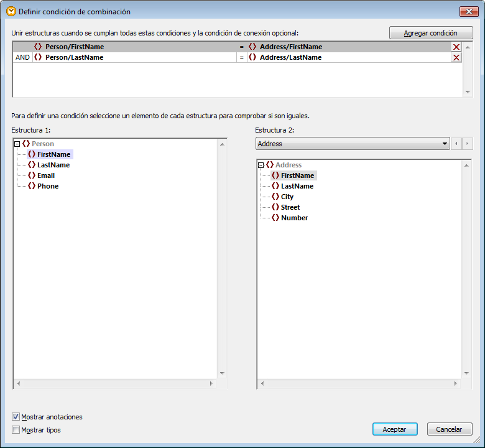Collapse the Person tree node
485x448 pixels.
17,144
